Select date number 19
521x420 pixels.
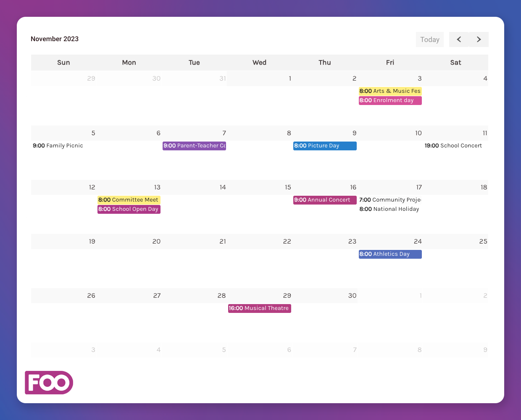point(92,241)
